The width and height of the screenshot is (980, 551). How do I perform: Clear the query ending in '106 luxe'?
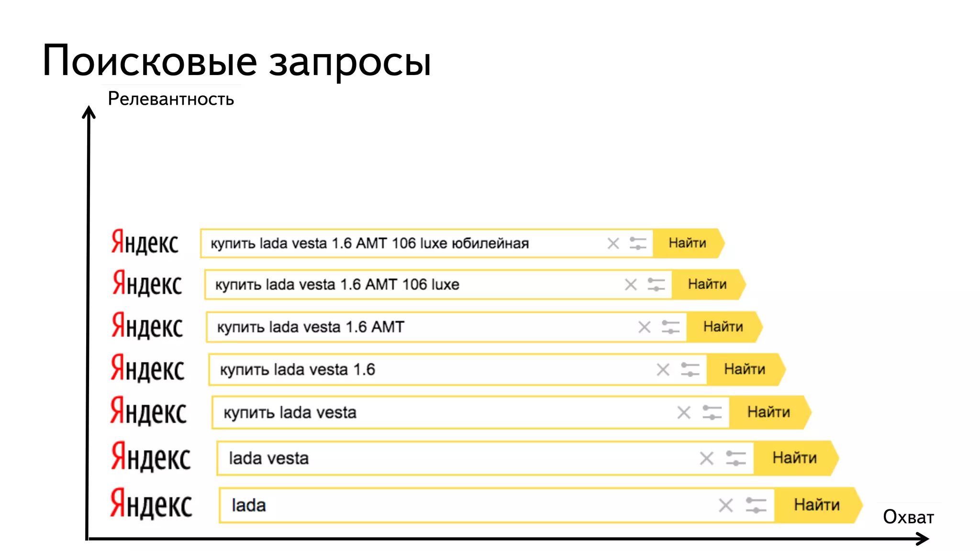tap(631, 285)
